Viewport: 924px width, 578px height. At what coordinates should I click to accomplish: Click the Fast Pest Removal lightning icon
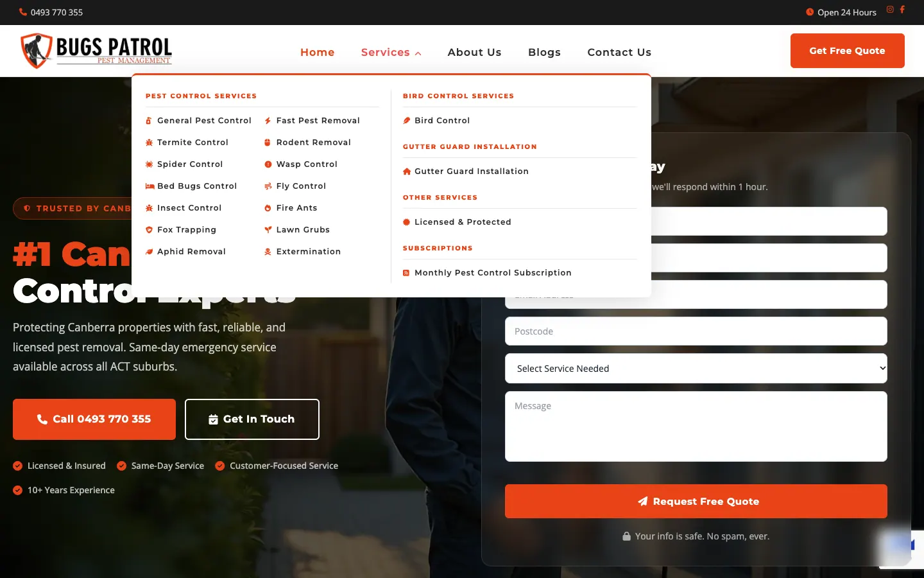[x=268, y=121]
